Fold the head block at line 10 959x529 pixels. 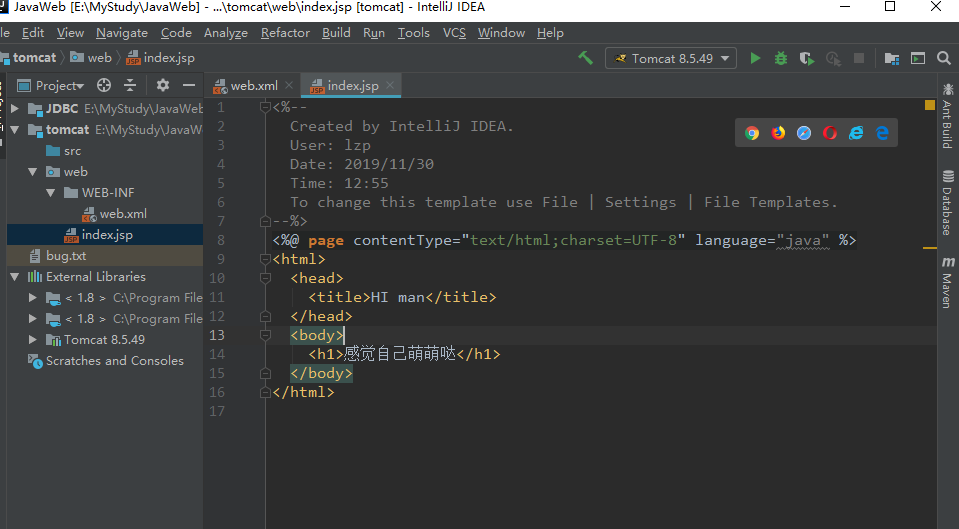click(265, 278)
